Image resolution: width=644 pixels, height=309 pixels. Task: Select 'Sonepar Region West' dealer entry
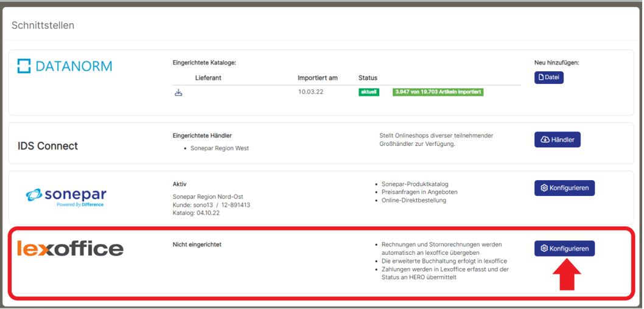point(220,148)
